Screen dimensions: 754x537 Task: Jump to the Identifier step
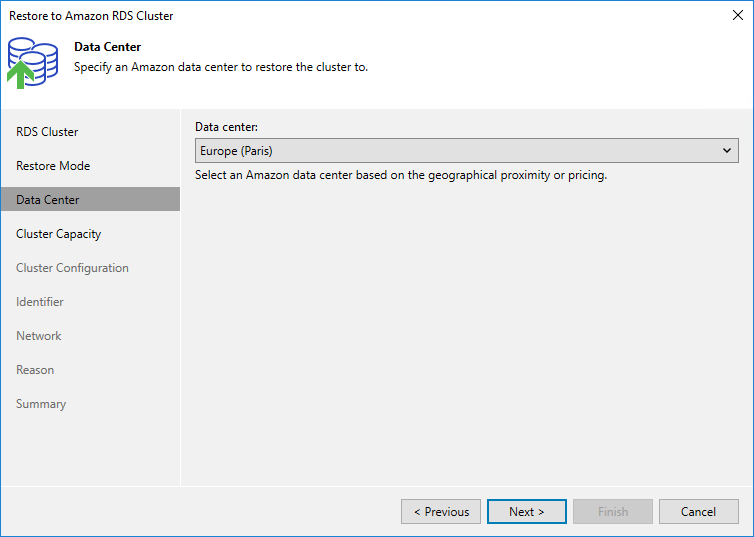coord(40,302)
